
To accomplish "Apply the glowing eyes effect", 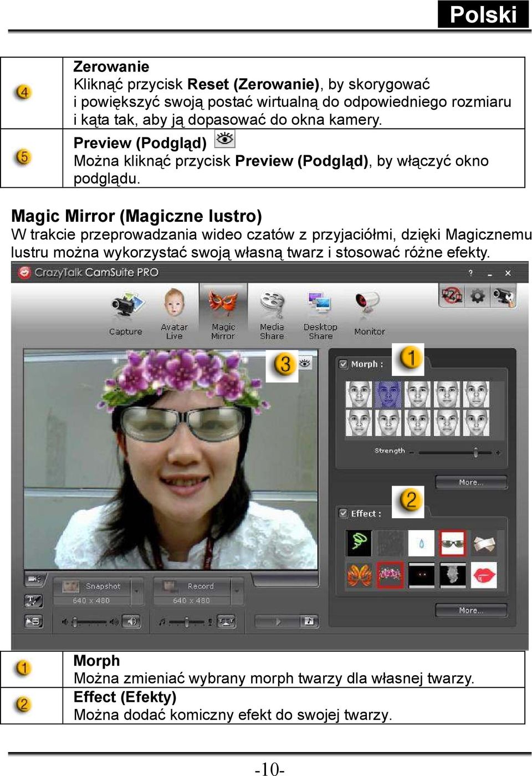I will coord(421,575).
